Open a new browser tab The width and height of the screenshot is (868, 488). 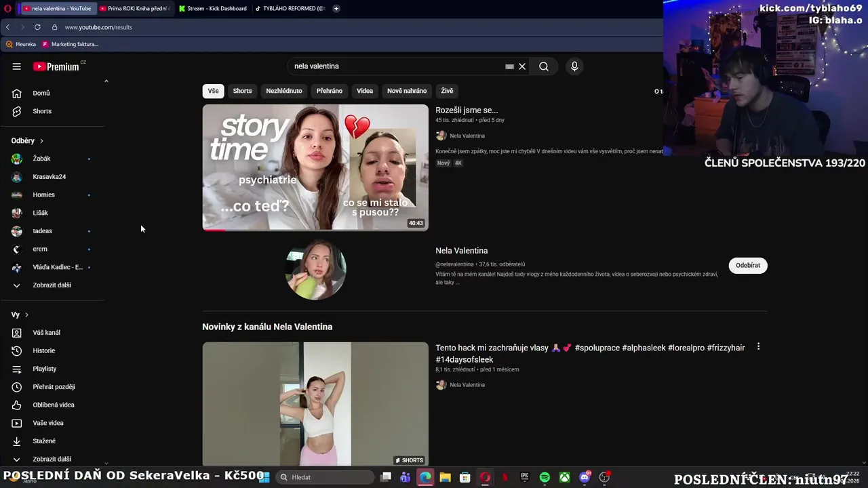[336, 8]
